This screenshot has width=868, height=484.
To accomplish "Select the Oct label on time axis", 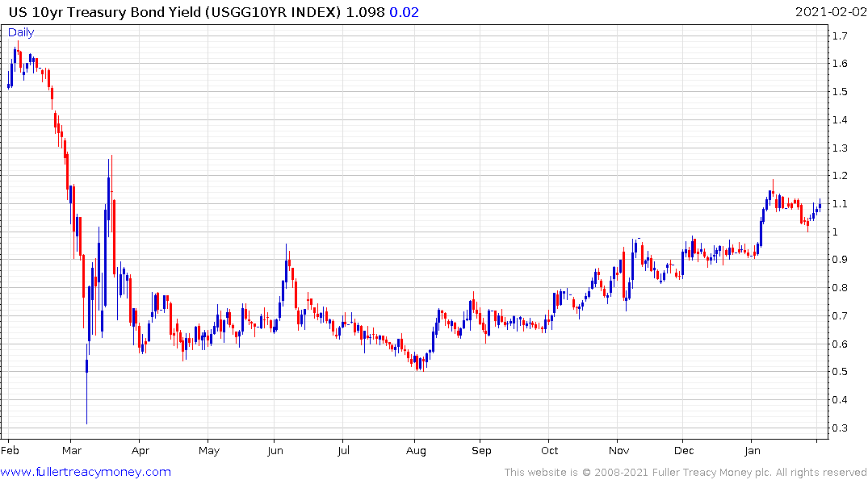I will click(x=550, y=450).
